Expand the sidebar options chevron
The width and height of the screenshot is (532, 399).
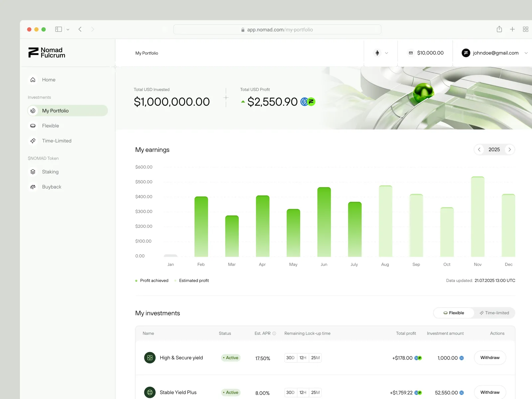click(68, 30)
